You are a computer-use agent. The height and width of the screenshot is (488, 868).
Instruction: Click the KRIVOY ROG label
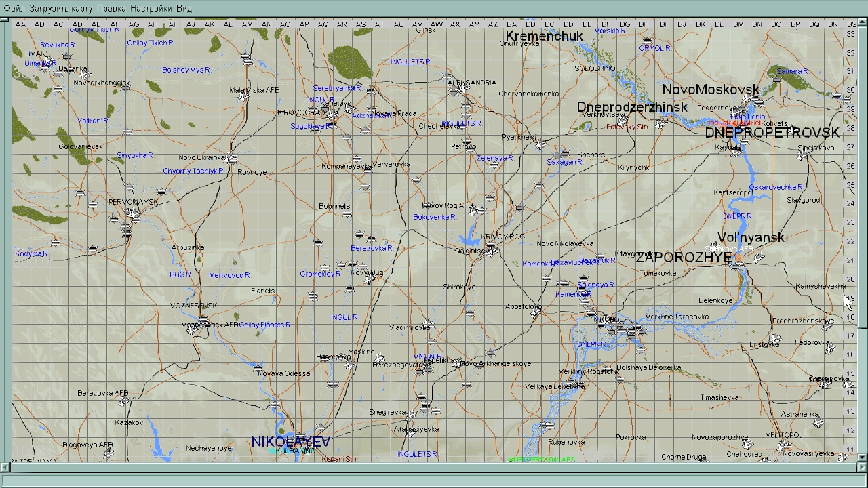point(503,237)
